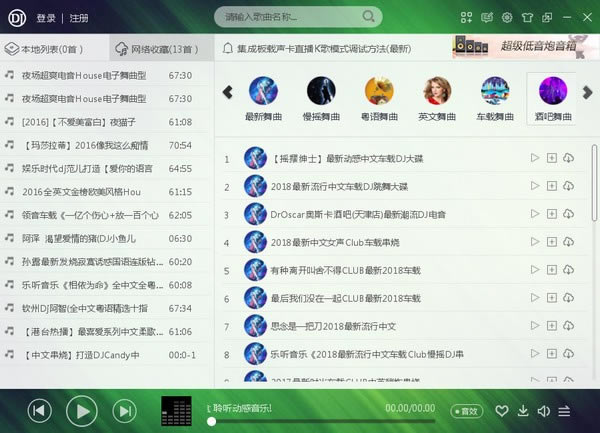Click the 登录 login link

(46, 18)
